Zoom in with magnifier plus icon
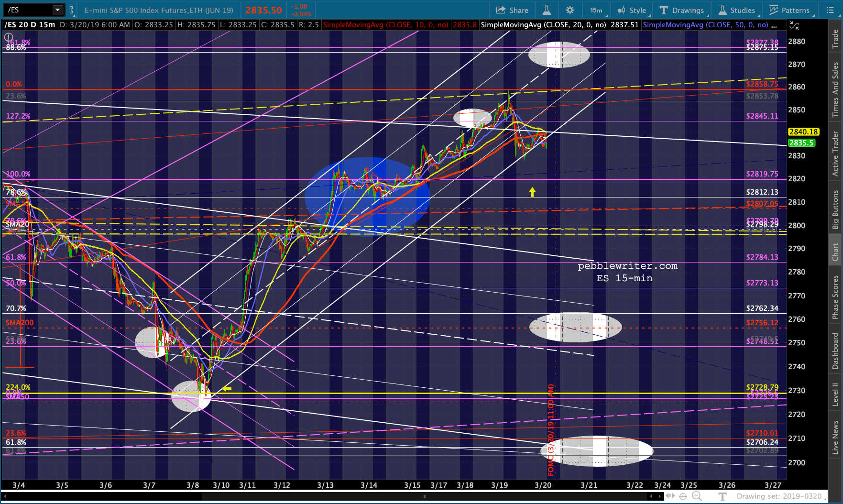Viewport: 843px width, 504px height. [x=697, y=496]
